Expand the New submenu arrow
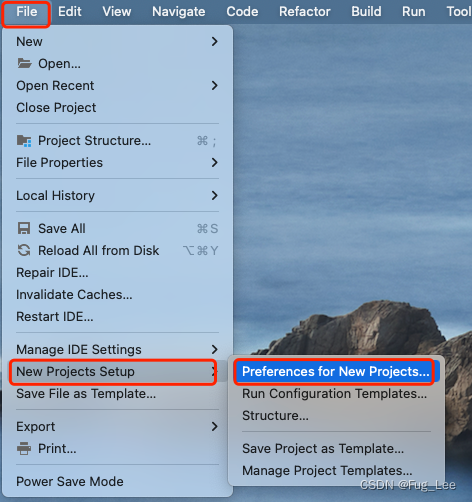 tap(214, 42)
